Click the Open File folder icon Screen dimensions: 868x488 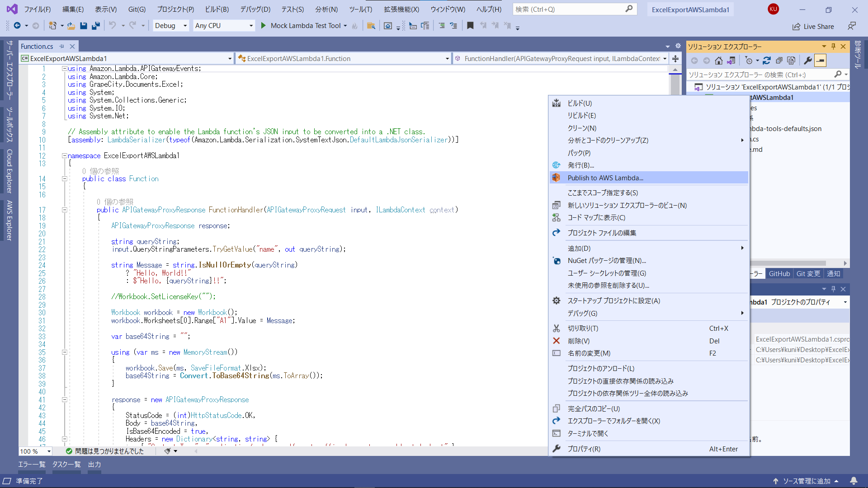(x=71, y=26)
